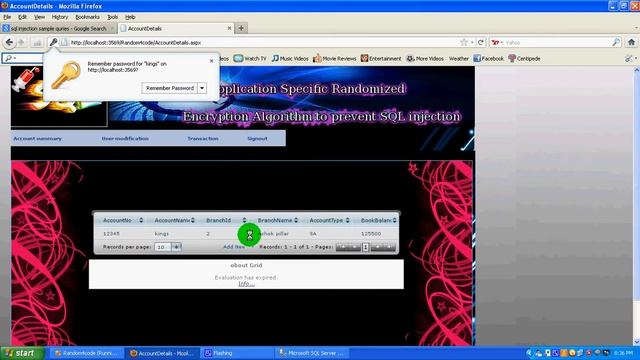Click the next/last page buttons in the grid pager
640x360 pixels.
(383, 247)
